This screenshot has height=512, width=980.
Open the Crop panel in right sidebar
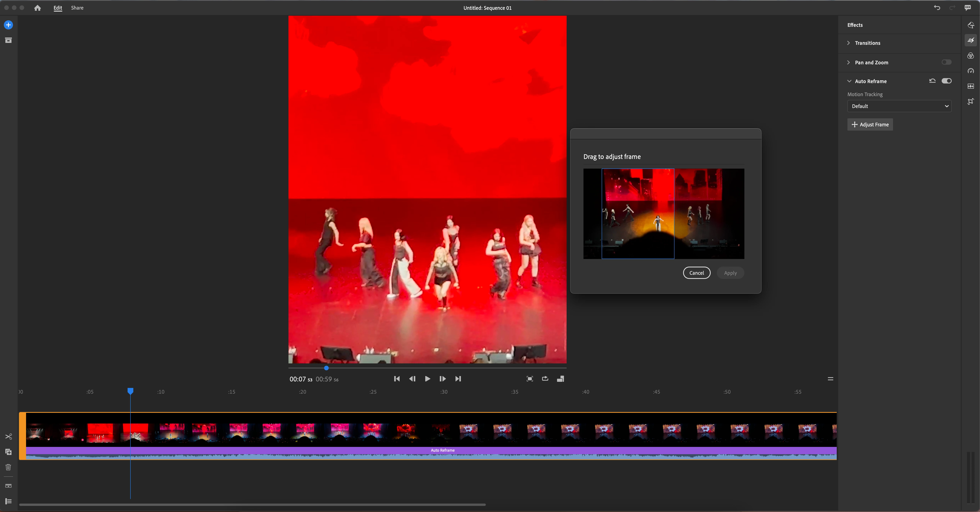970,101
